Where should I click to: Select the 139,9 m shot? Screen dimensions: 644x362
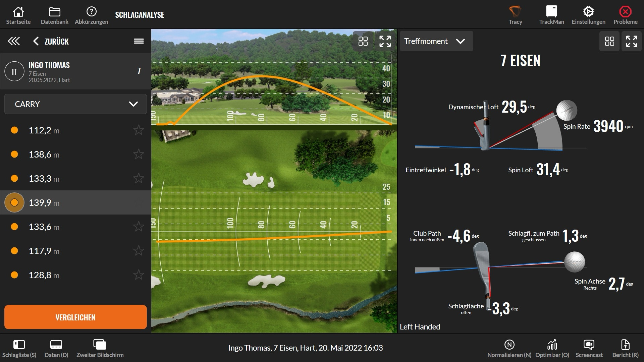(x=75, y=202)
